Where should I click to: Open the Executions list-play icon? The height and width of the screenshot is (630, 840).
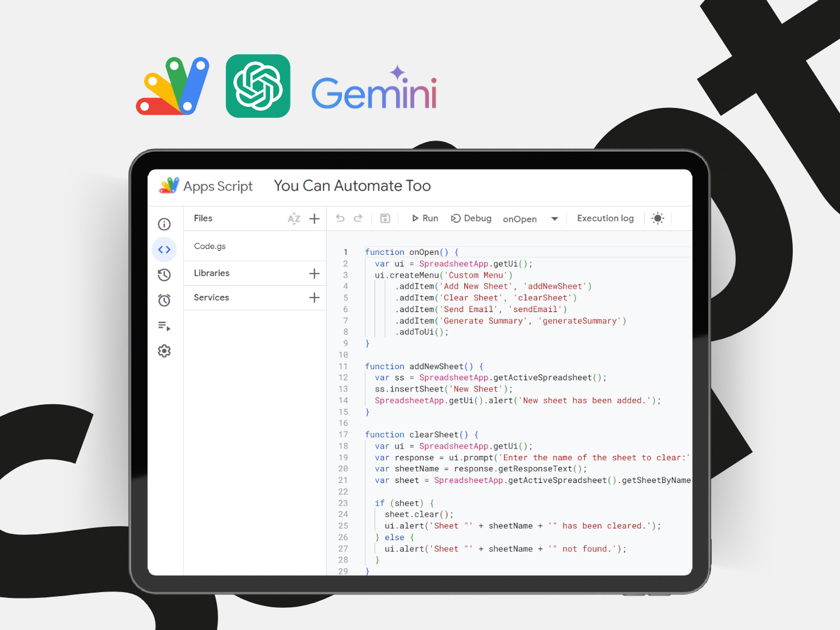pyautogui.click(x=164, y=326)
